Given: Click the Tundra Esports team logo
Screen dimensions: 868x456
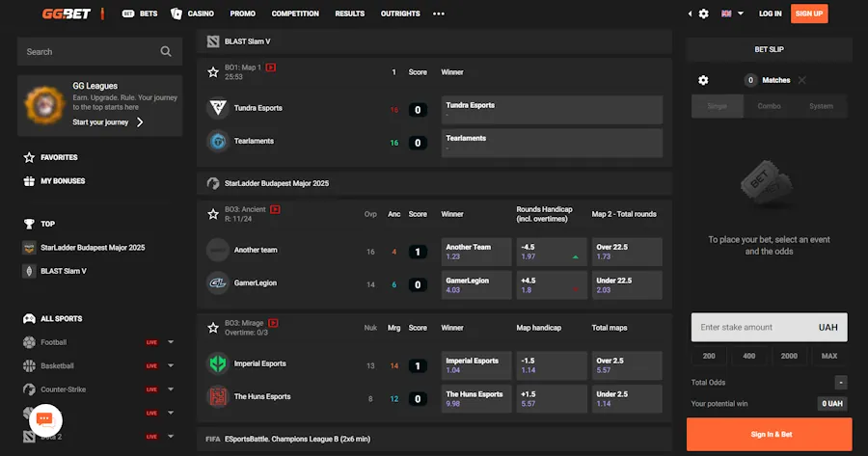Looking at the screenshot, I should pos(218,108).
